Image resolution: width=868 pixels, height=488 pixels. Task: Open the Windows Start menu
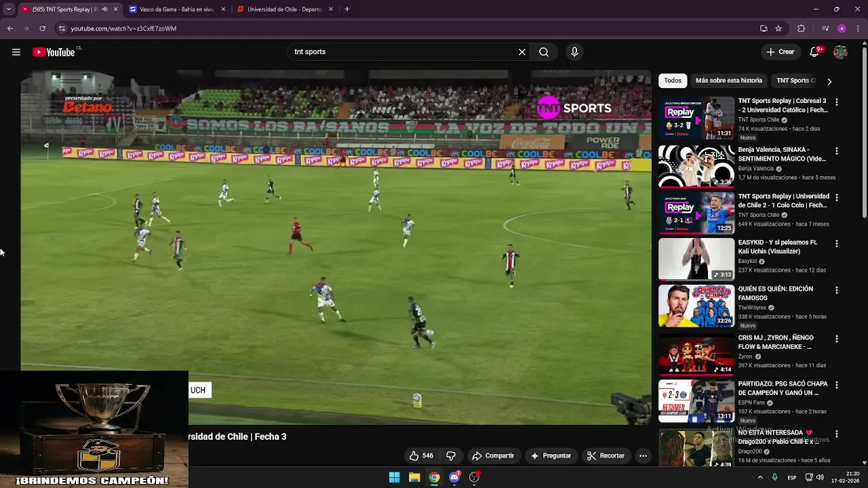(394, 477)
